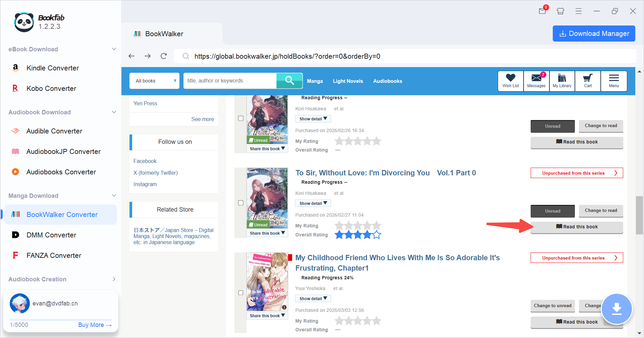
Task: Launch the FANZA Converter
Action: click(54, 255)
